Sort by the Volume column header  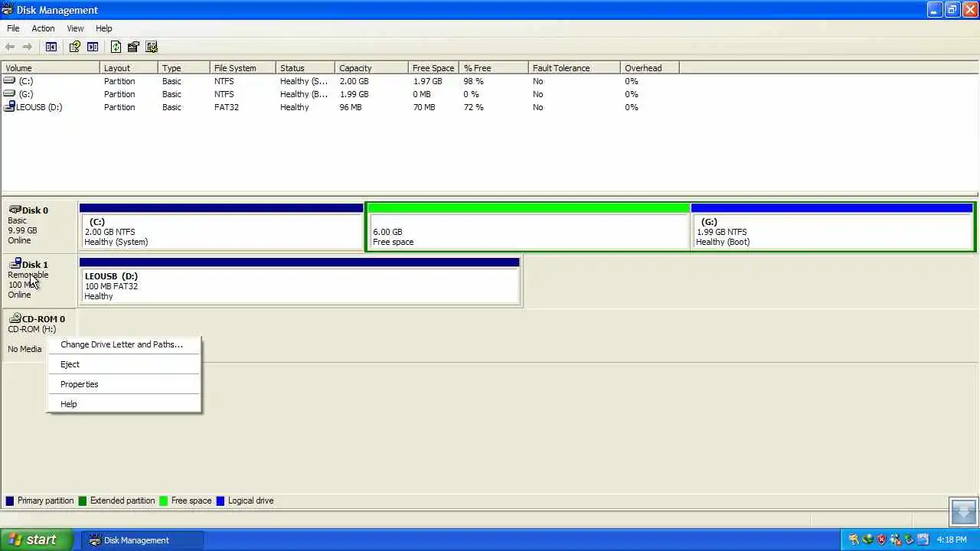51,68
